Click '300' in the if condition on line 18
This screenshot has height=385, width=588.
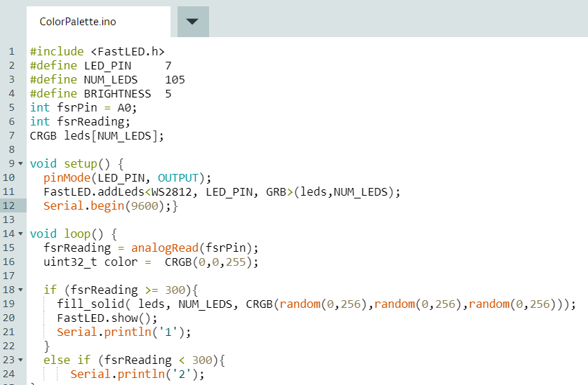coord(175,290)
